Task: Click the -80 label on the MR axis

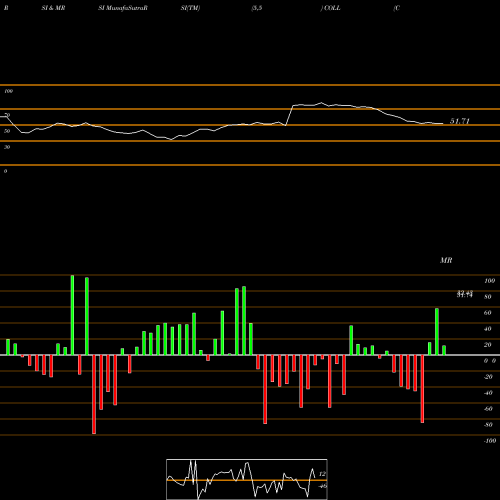Action: (x=488, y=425)
